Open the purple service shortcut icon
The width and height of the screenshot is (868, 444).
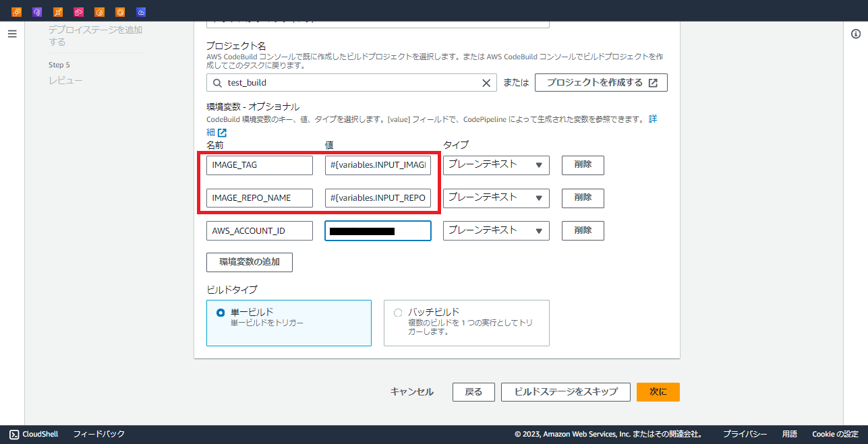point(37,12)
